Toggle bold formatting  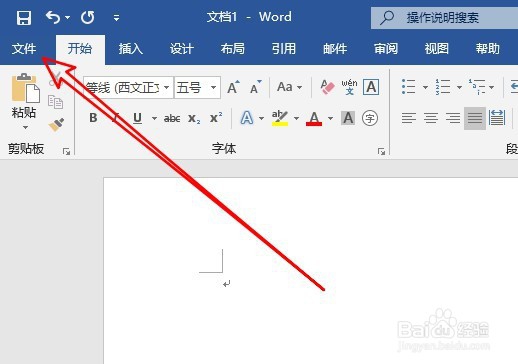pyautogui.click(x=93, y=118)
